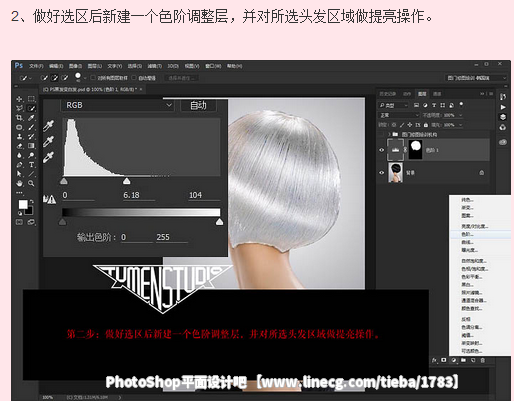Click the delete layer trash icon
The image size is (514, 401).
pyautogui.click(x=482, y=360)
